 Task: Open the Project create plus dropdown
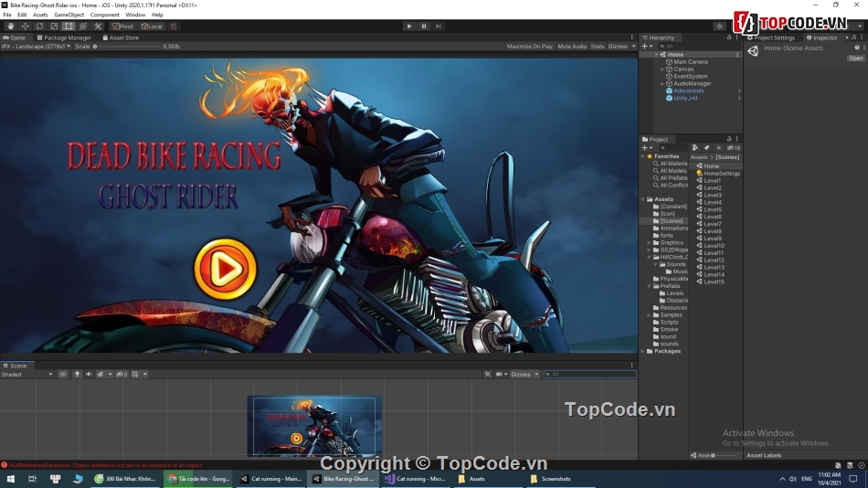647,148
